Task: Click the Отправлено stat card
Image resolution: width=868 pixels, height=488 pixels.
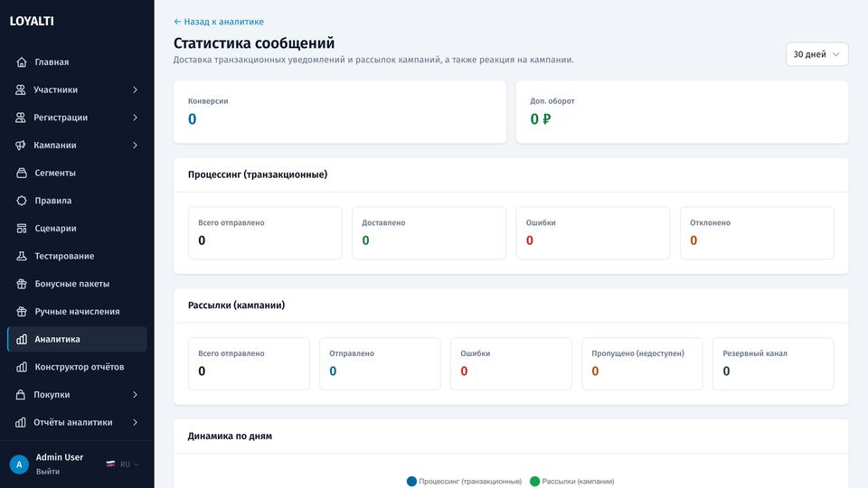Action: [380, 363]
